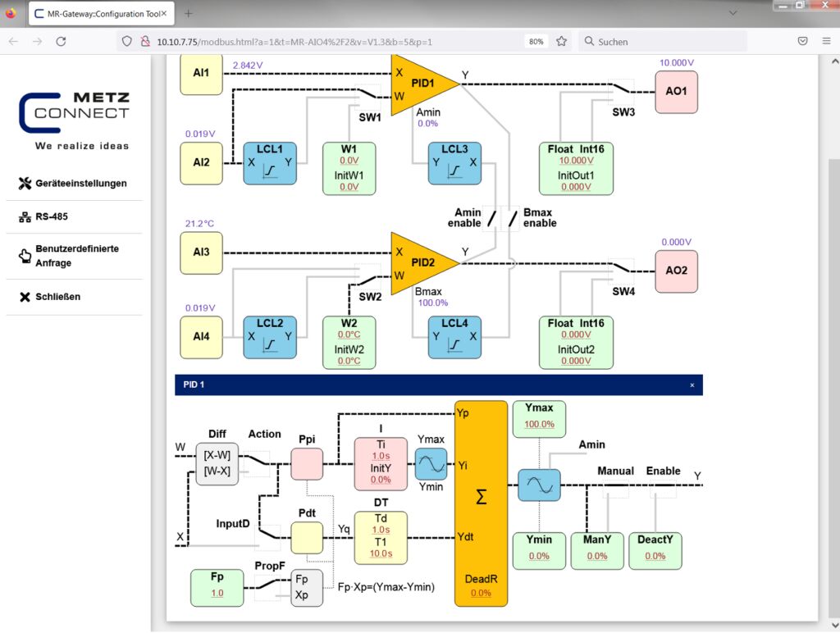Toggle the SW1 setpoint switch
840x633 pixels.
coord(367,96)
